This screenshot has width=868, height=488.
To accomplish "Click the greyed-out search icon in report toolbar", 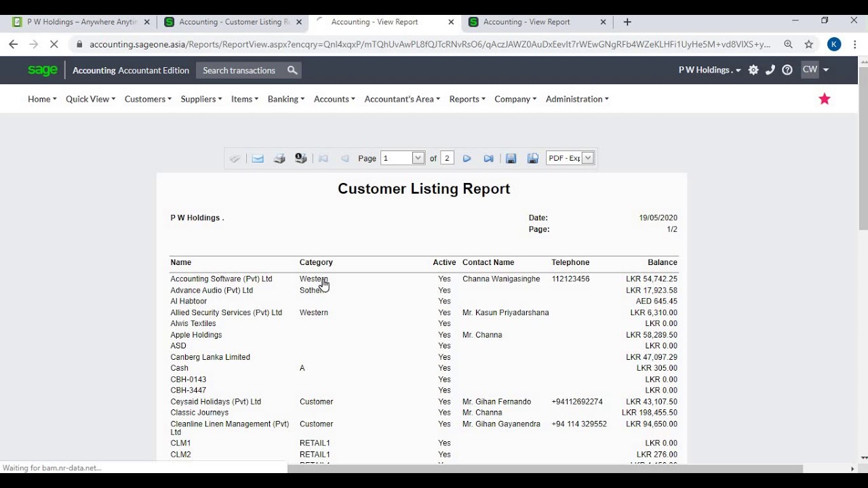I will (235, 159).
